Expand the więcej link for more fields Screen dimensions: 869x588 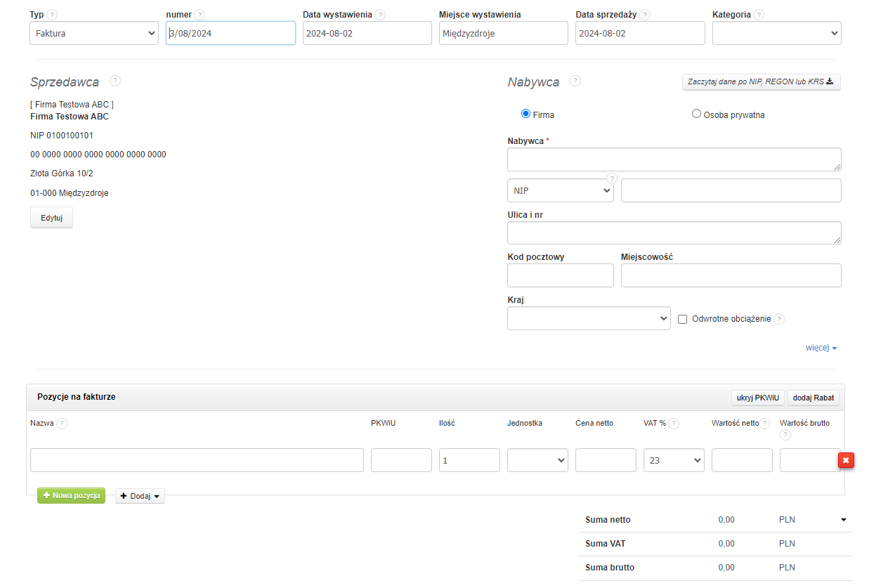[x=821, y=348]
